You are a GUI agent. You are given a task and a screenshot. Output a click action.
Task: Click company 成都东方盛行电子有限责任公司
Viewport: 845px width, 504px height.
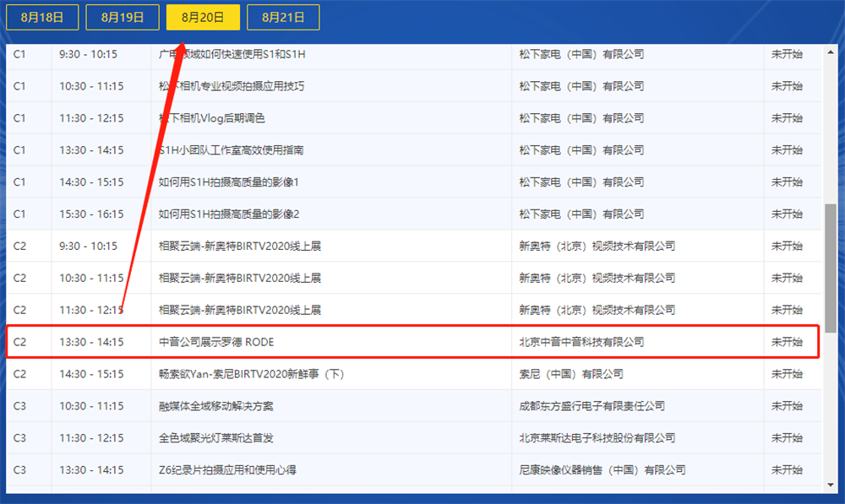[x=591, y=406]
